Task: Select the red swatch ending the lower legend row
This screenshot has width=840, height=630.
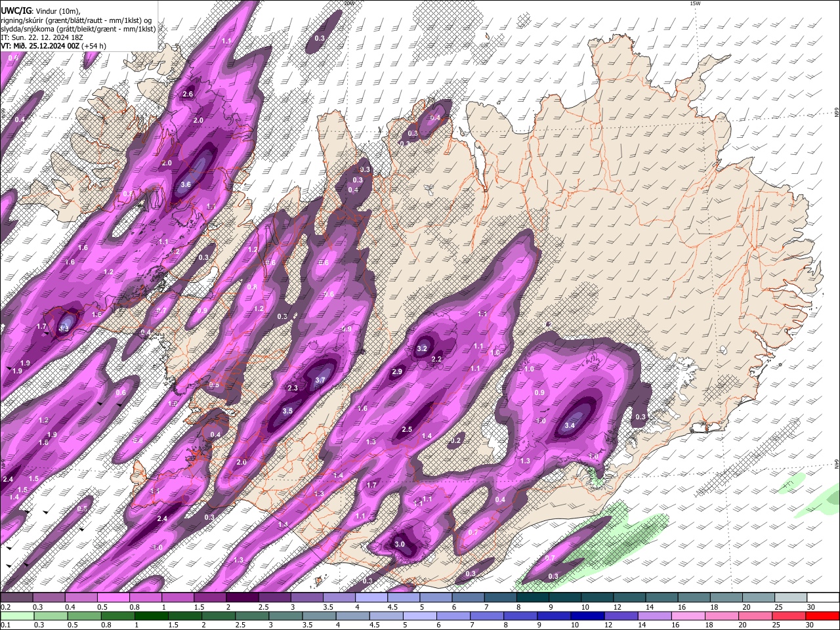Action: click(822, 616)
